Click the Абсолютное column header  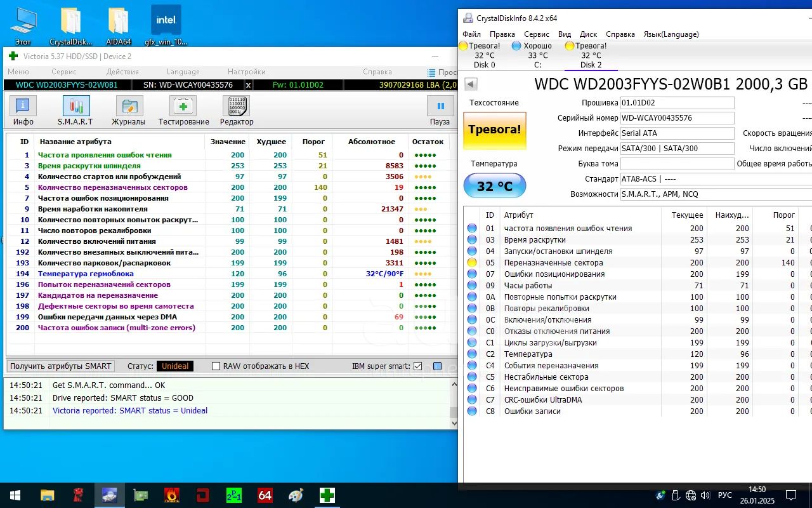(x=371, y=142)
